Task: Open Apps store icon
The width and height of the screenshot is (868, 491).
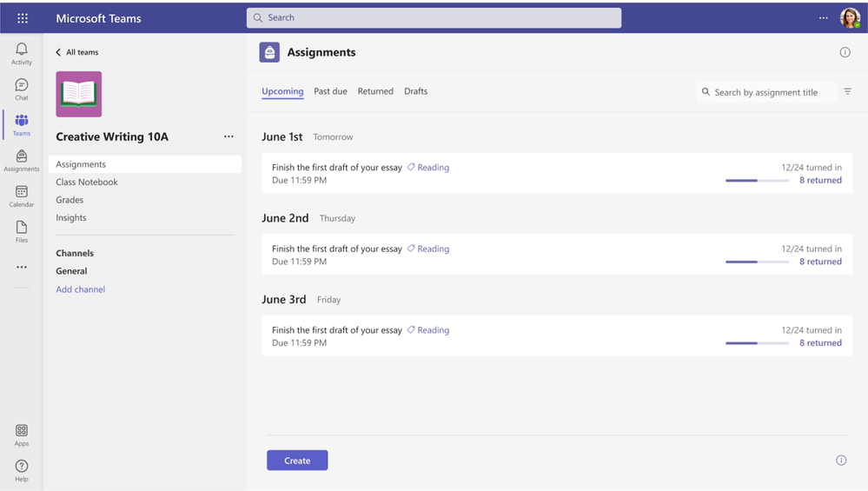Action: [x=22, y=435]
